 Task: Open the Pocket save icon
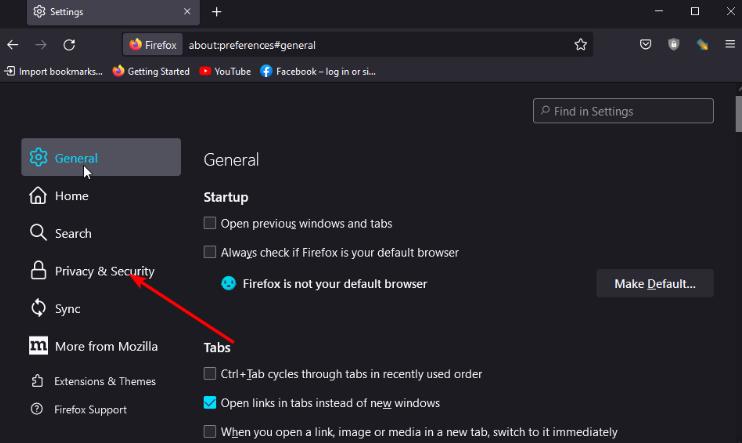tap(645, 44)
